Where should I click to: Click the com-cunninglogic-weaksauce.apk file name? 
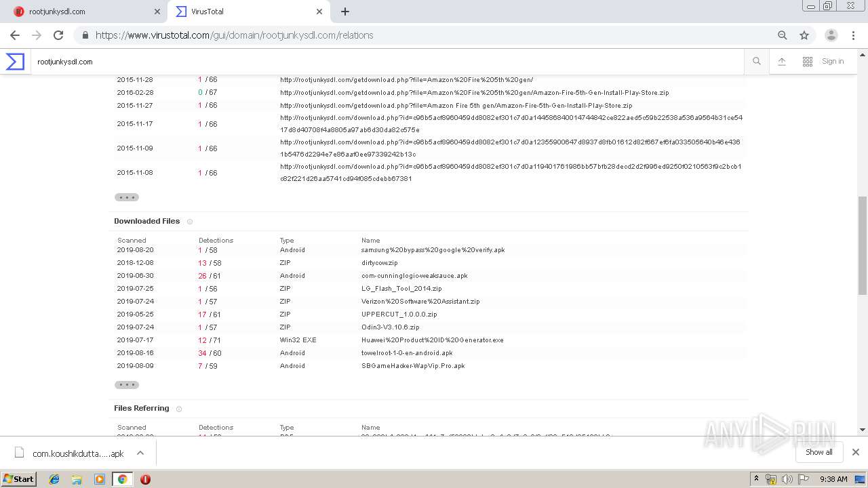(x=414, y=276)
